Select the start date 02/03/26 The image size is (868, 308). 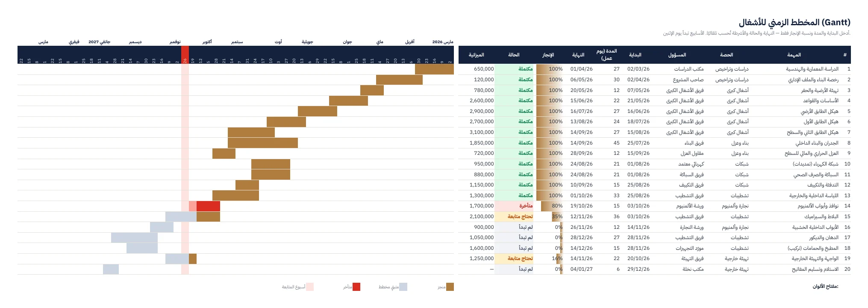(638, 69)
